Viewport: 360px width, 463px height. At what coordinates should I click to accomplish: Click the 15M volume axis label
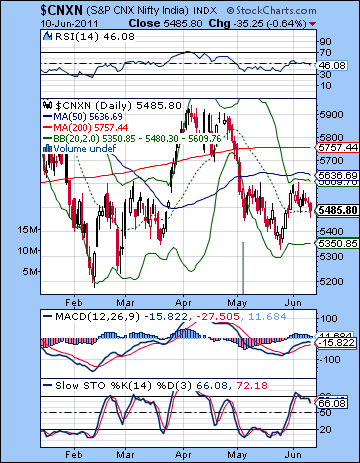pos(28,230)
